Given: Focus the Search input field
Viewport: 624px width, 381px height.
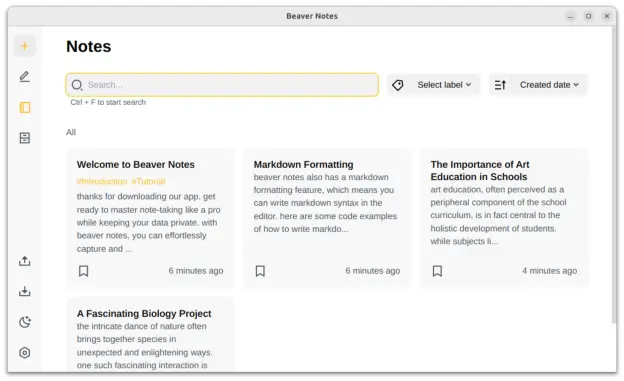Looking at the screenshot, I should 222,85.
